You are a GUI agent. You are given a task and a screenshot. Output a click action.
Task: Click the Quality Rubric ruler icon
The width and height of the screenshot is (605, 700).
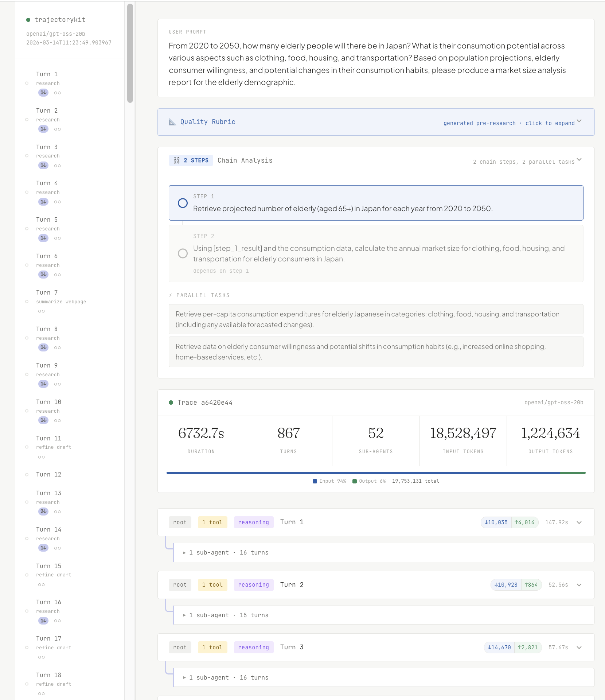click(172, 122)
